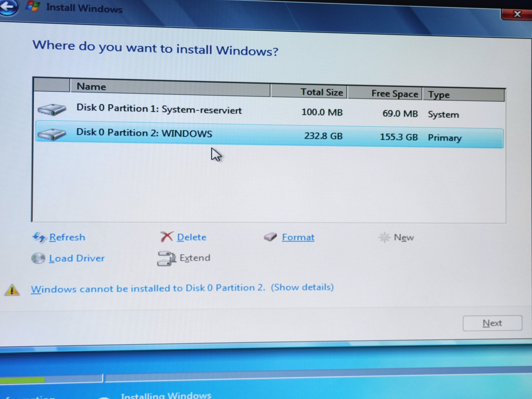Click the Refresh arrows icon

coord(39,237)
